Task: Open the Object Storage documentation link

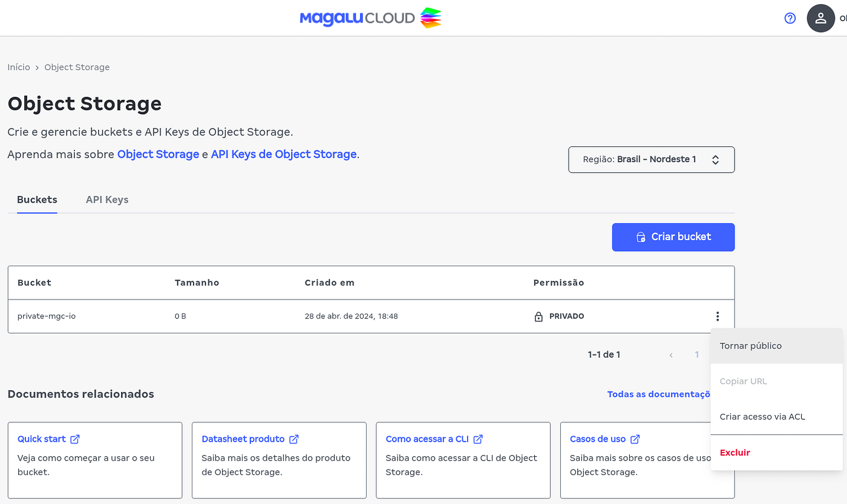Action: (159, 154)
